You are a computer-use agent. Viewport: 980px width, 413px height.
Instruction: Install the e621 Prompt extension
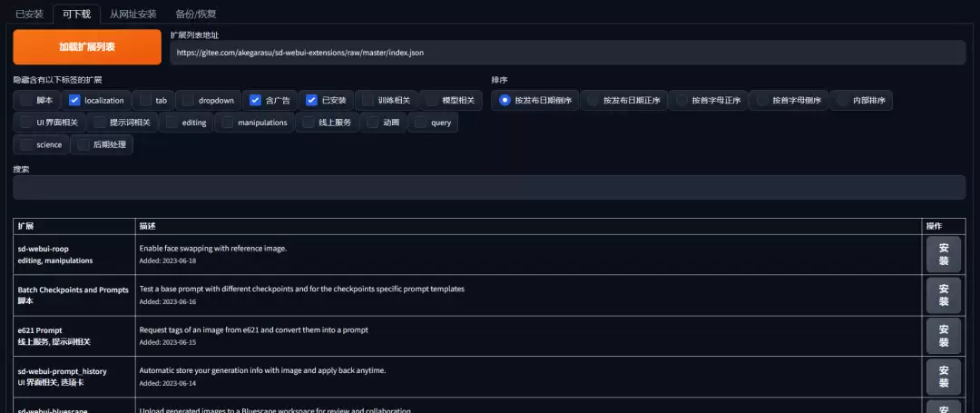944,336
